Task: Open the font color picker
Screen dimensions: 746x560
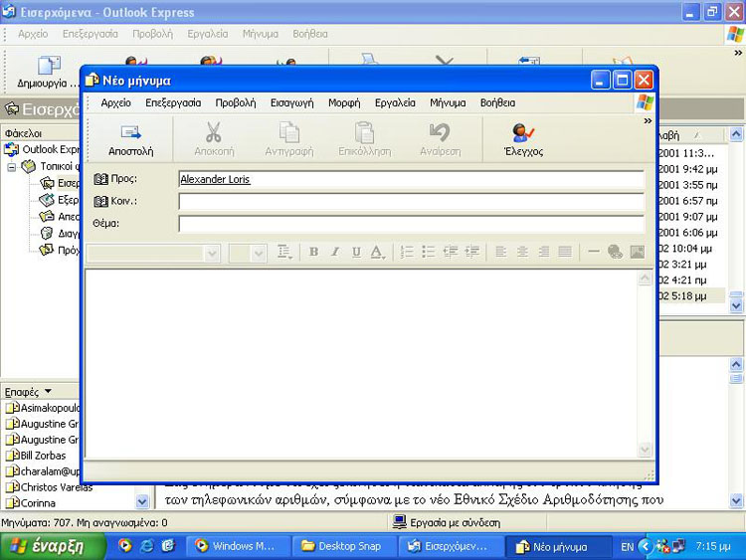Action: pos(377,252)
